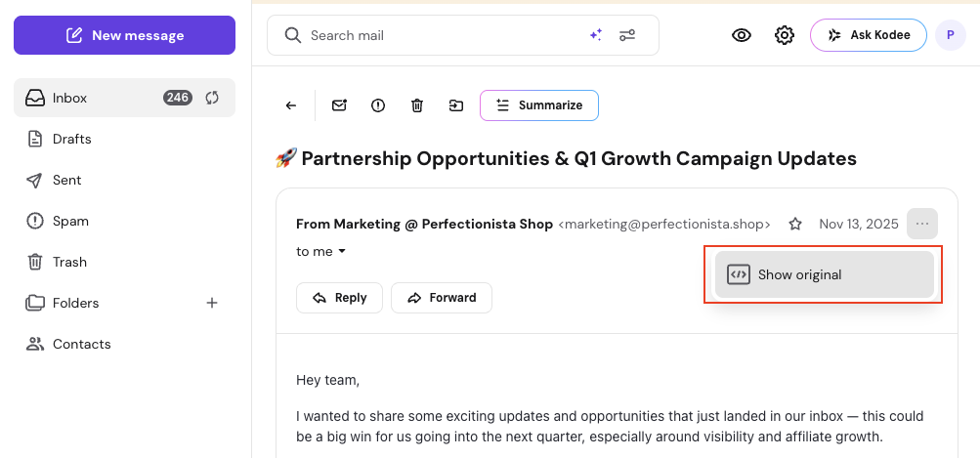Open the profile avatar P
980x458 pixels.
coord(950,35)
